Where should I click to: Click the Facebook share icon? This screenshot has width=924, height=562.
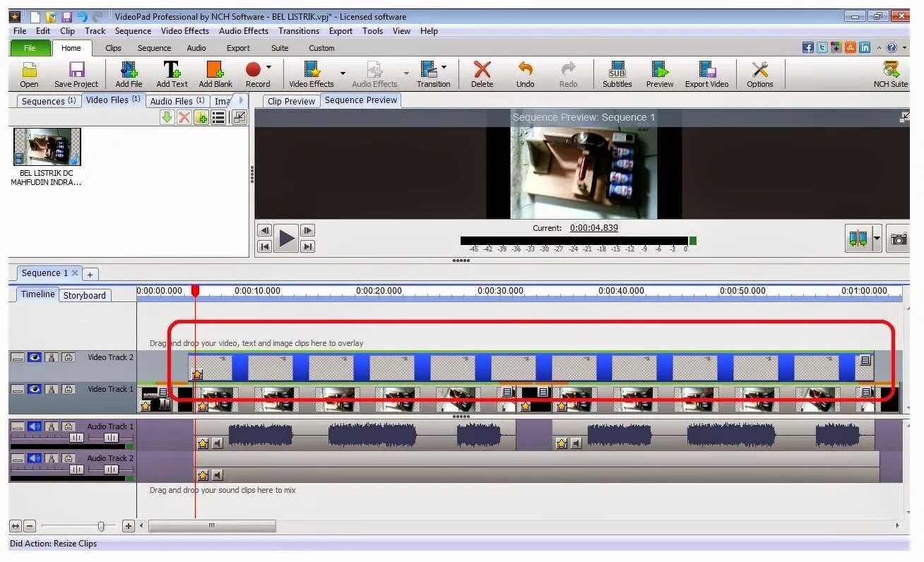point(808,47)
